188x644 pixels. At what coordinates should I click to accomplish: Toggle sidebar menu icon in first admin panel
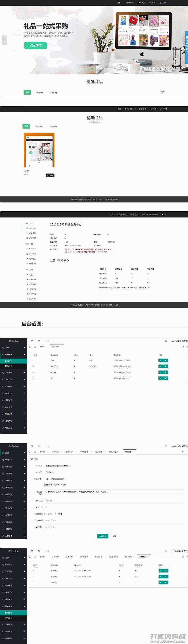(32, 341)
